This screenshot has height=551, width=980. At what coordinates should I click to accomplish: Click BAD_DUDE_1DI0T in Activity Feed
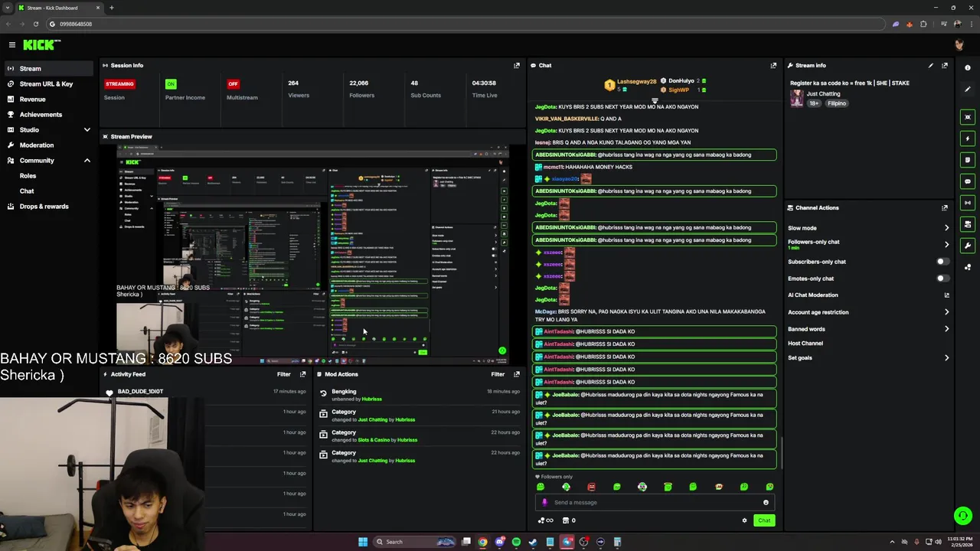(x=140, y=392)
